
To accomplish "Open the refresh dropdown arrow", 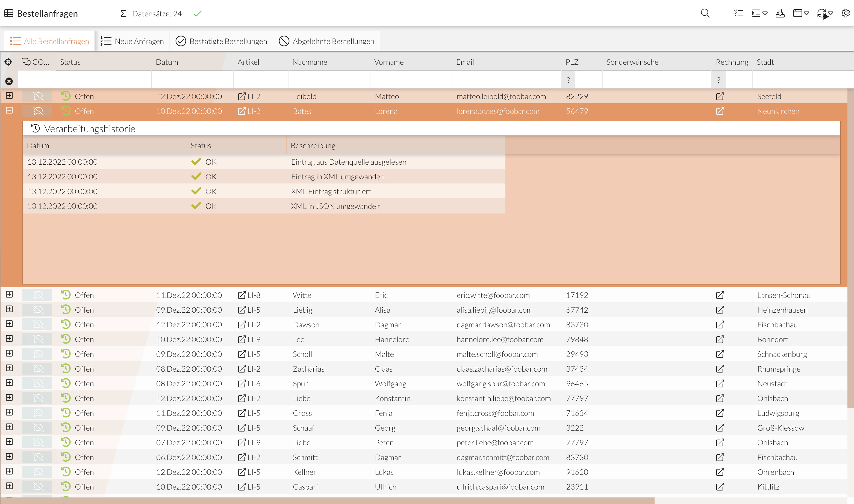I will click(x=831, y=13).
